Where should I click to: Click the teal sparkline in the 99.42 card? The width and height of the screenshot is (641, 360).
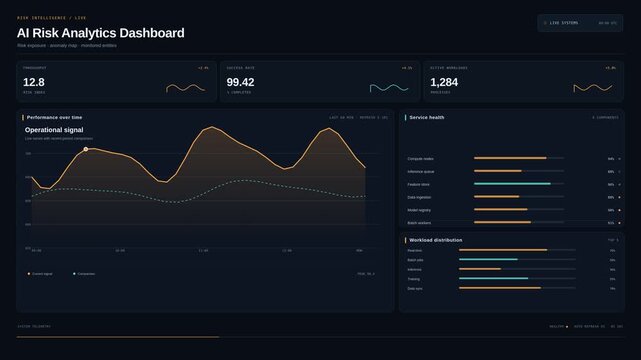pos(389,88)
